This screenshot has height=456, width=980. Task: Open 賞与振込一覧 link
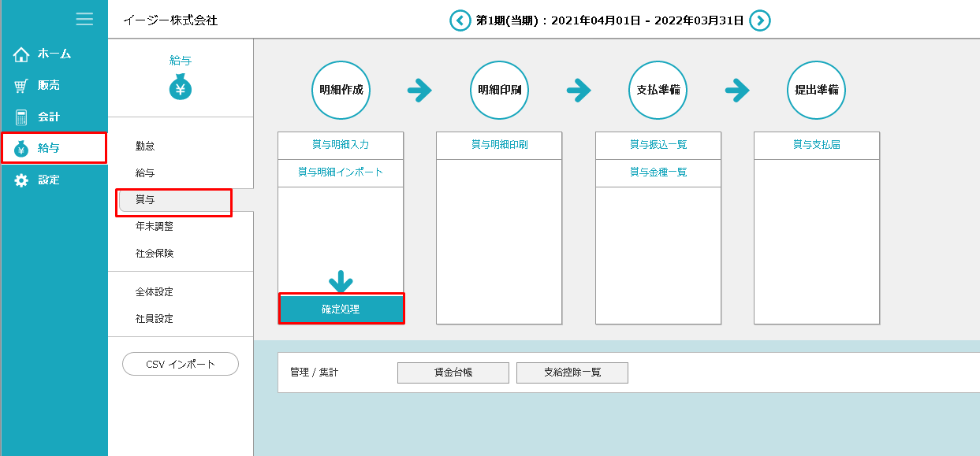(658, 145)
